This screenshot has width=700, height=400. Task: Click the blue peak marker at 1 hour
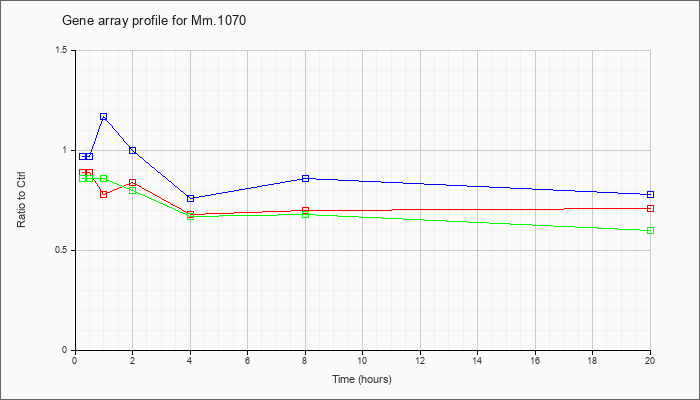104,117
